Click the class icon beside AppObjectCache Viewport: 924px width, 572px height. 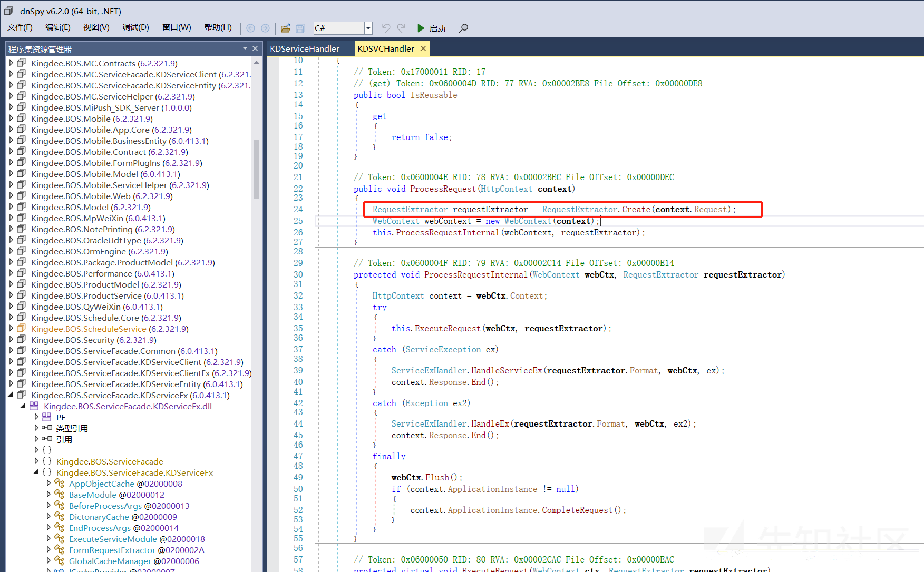click(x=60, y=484)
